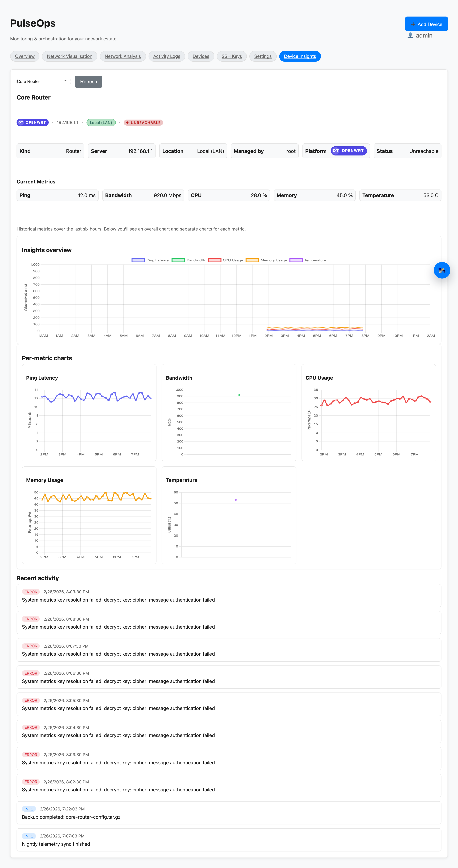
Task: Switch to the Devices tab
Action: (x=201, y=56)
